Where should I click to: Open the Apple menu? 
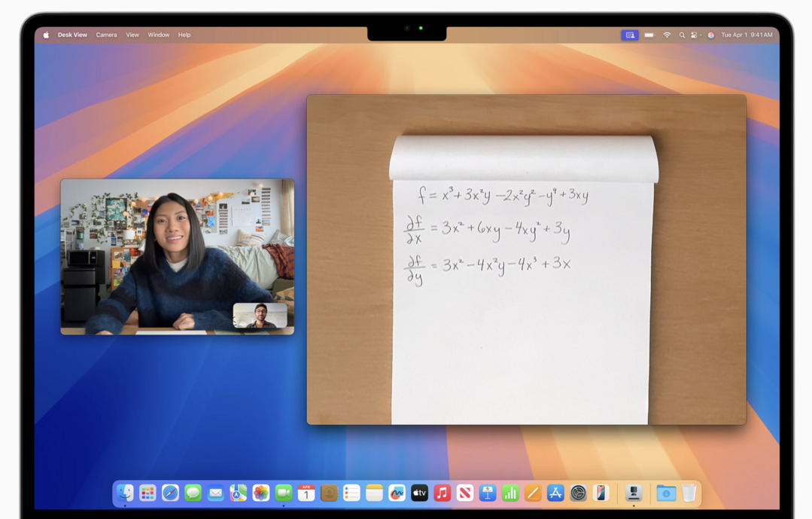[x=46, y=35]
